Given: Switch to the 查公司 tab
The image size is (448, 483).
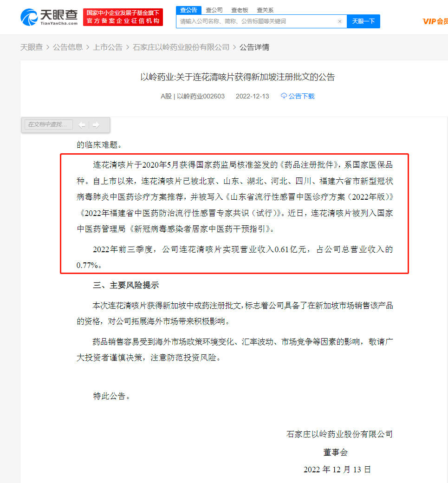Looking at the screenshot, I should click(214, 10).
